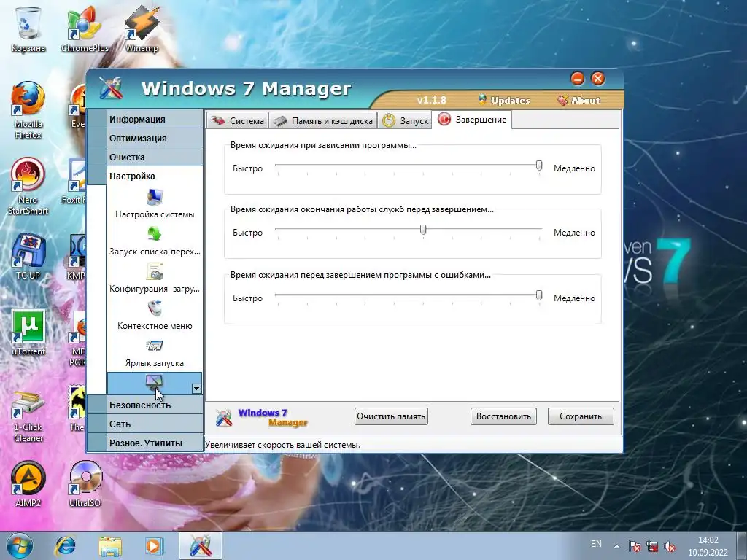Open Ярлык запуска tool icon
The width and height of the screenshot is (747, 560).
pyautogui.click(x=155, y=346)
